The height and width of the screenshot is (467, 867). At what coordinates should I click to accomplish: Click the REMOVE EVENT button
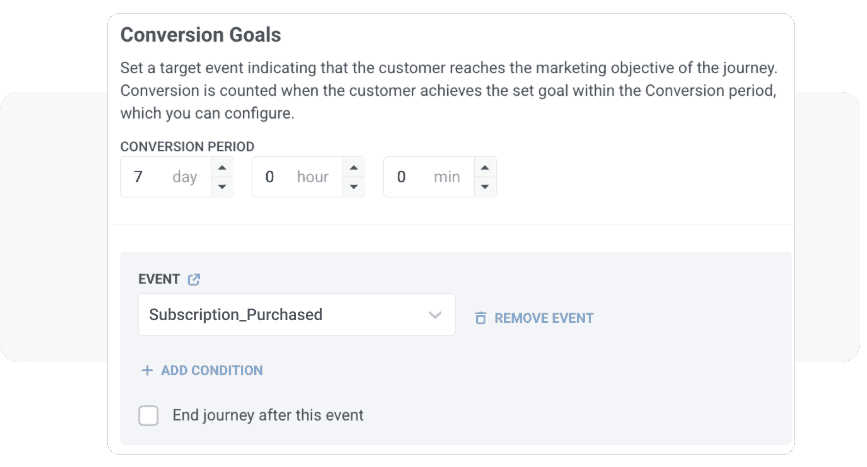pyautogui.click(x=543, y=318)
